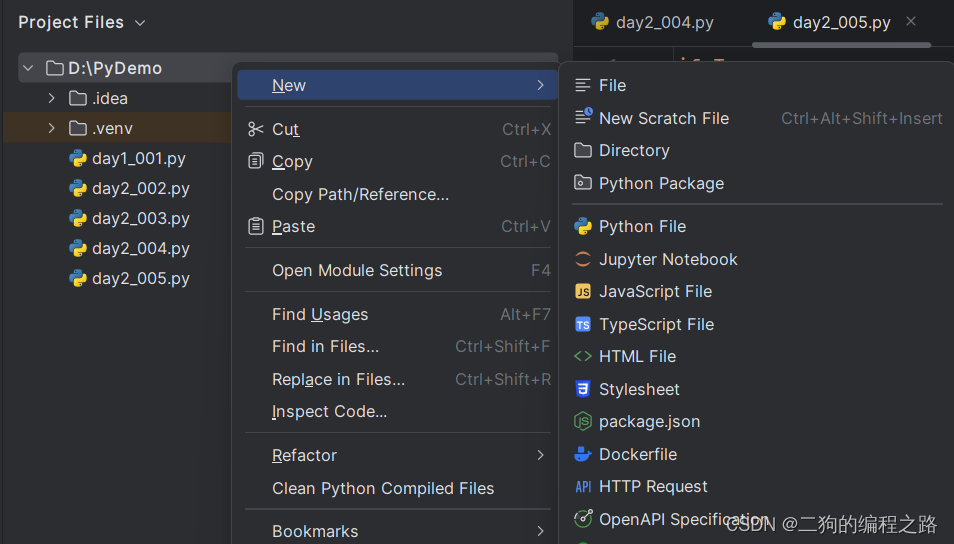Image resolution: width=954 pixels, height=544 pixels.
Task: Click the Python File icon in New submenu
Action: point(583,227)
